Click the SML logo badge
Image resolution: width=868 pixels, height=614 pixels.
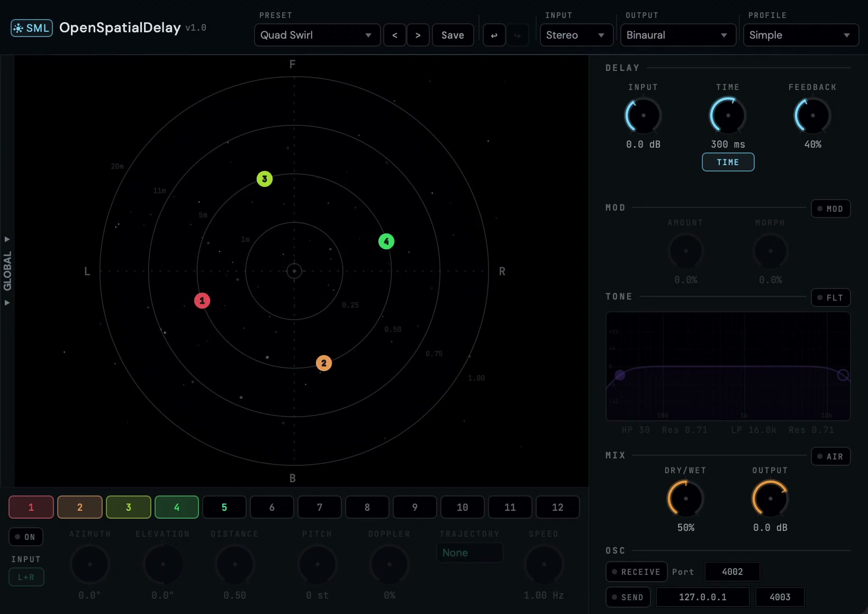coord(32,28)
